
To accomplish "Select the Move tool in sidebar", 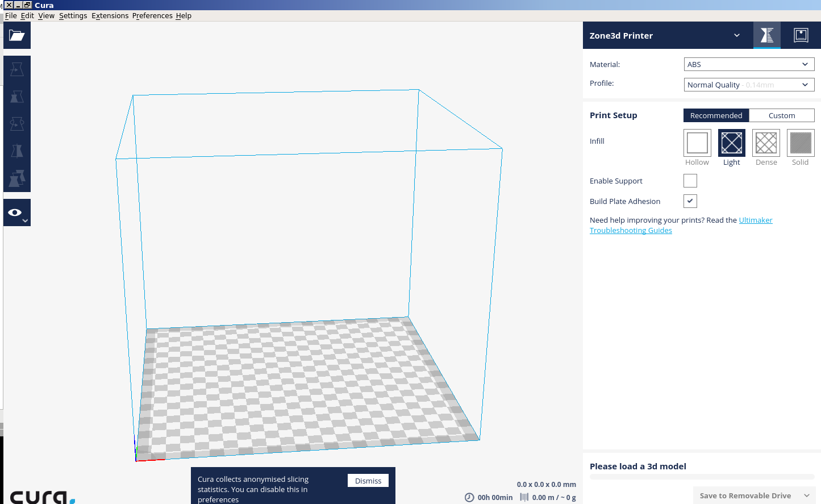I will tap(17, 69).
